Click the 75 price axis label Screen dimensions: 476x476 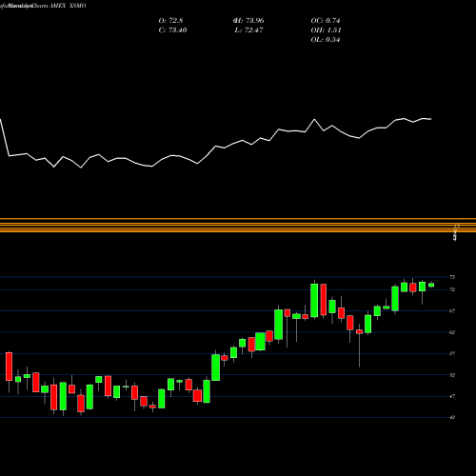click(x=452, y=277)
